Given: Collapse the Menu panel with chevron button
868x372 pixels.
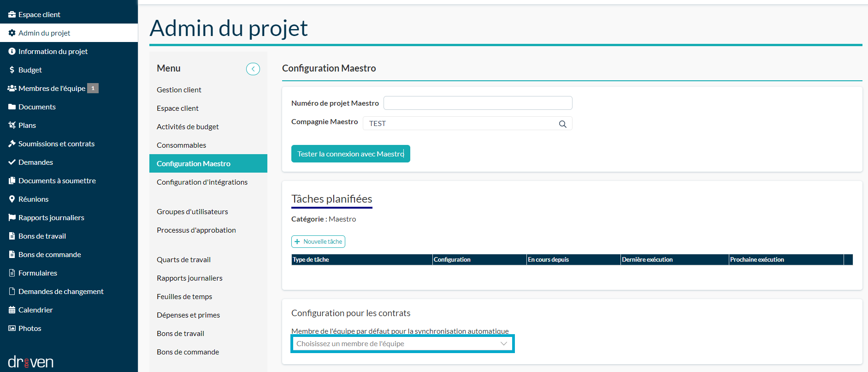Looking at the screenshot, I should [x=253, y=69].
